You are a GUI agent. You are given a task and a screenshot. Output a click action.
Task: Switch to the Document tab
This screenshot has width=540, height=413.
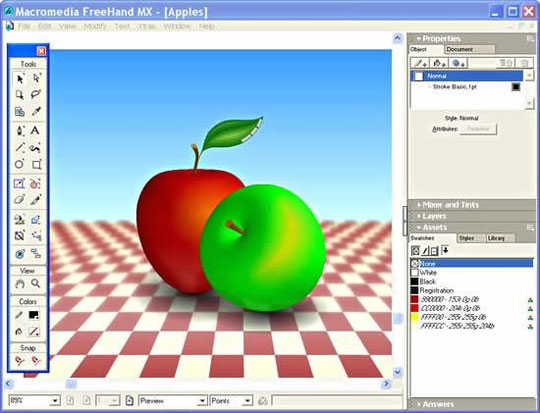[469, 49]
